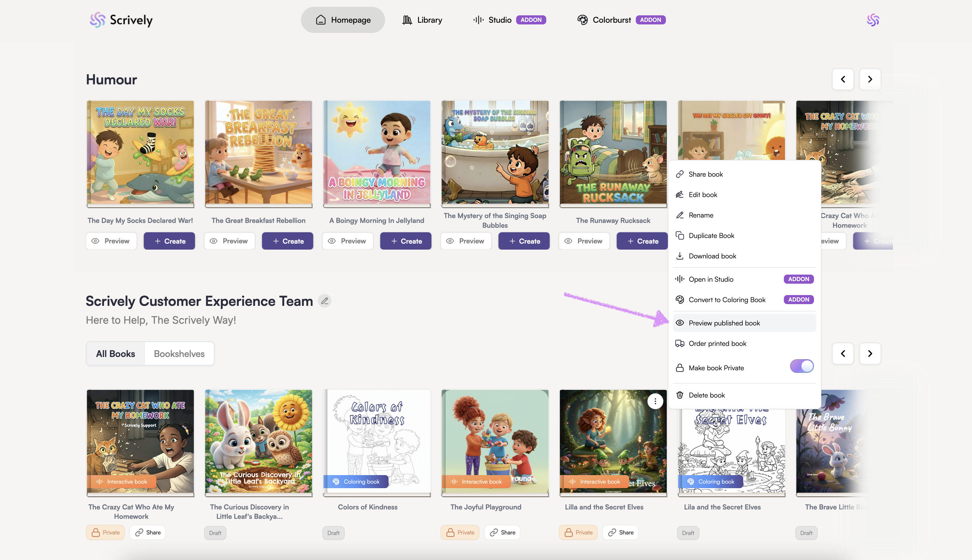The height and width of the screenshot is (560, 972).
Task: Click Private badge under Crazy Cat book
Action: 105,532
